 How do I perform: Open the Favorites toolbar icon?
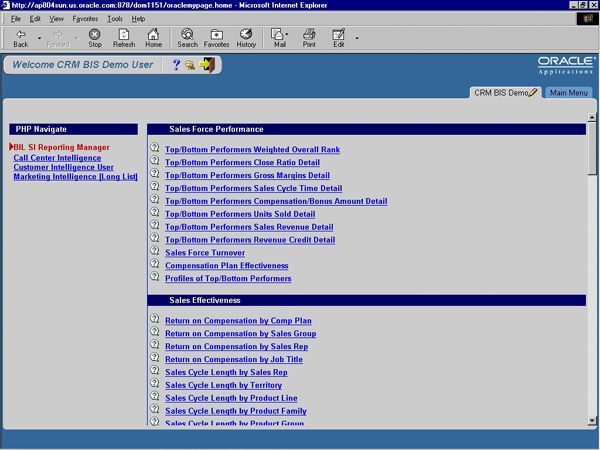(x=216, y=38)
